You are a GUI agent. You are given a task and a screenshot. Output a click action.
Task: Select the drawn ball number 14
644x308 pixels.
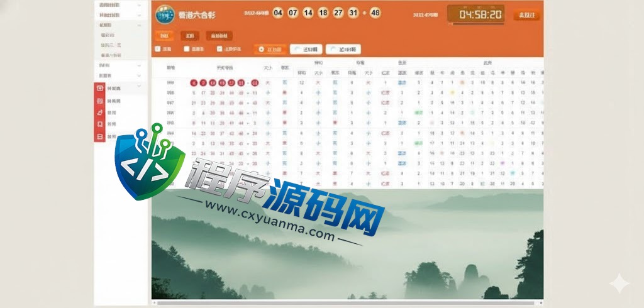tap(308, 13)
